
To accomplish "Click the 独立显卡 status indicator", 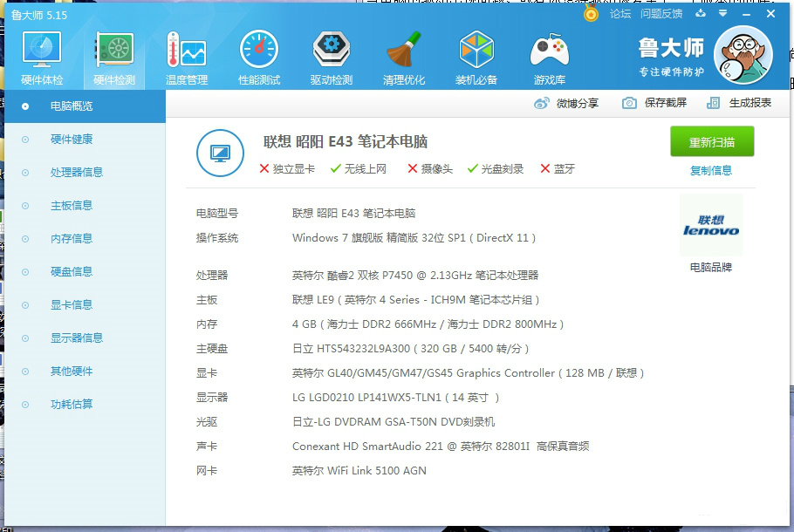I will (x=287, y=169).
